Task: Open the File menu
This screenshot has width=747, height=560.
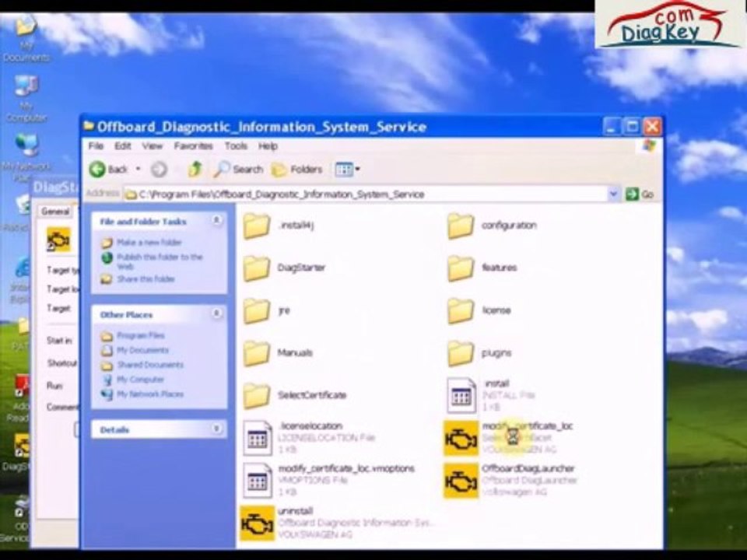Action: pos(96,145)
